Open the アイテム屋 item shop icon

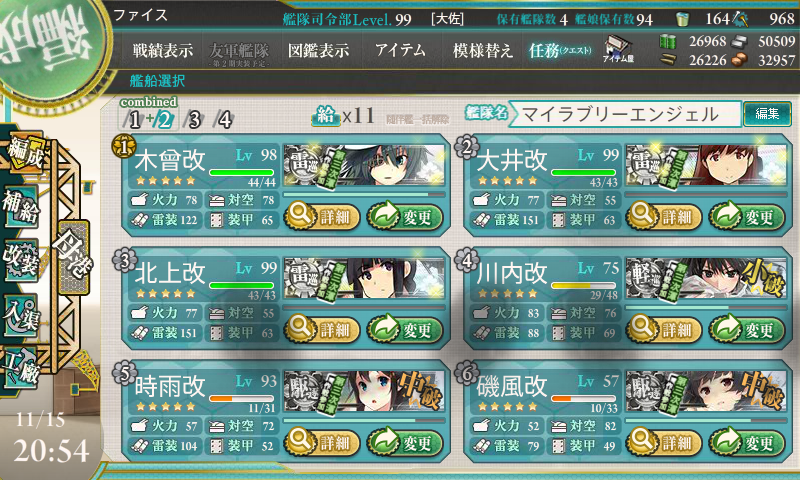pyautogui.click(x=617, y=49)
